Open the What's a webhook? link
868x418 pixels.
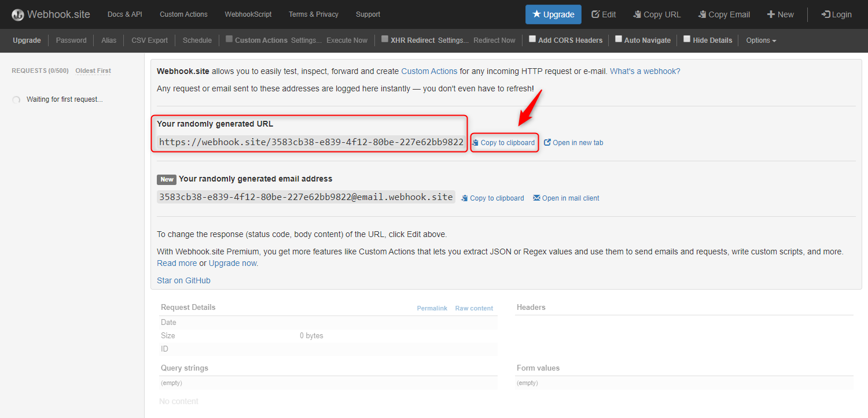tap(645, 71)
